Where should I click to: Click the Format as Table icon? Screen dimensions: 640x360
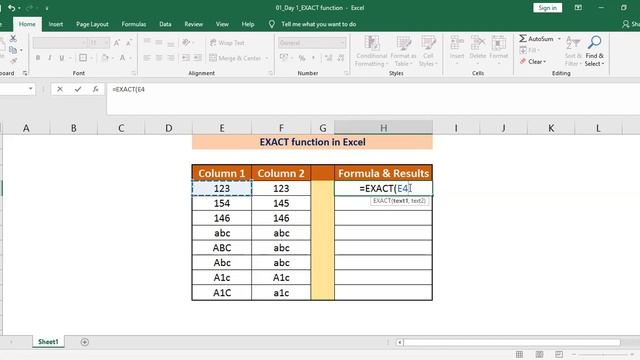(404, 42)
